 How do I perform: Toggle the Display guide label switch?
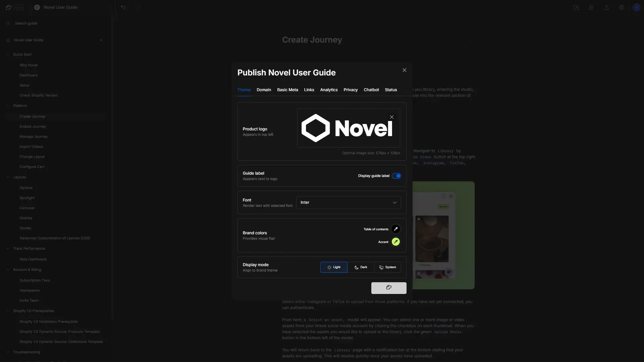pyautogui.click(x=396, y=176)
